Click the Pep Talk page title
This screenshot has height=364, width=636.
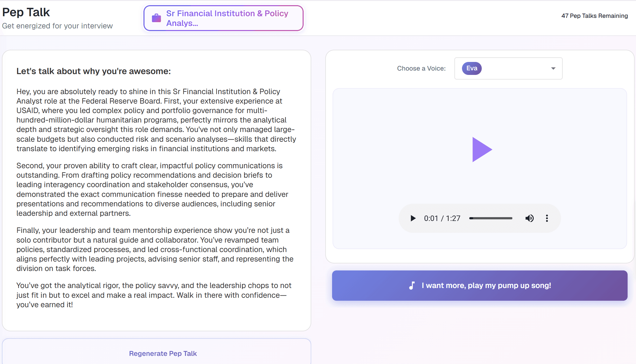[26, 12]
